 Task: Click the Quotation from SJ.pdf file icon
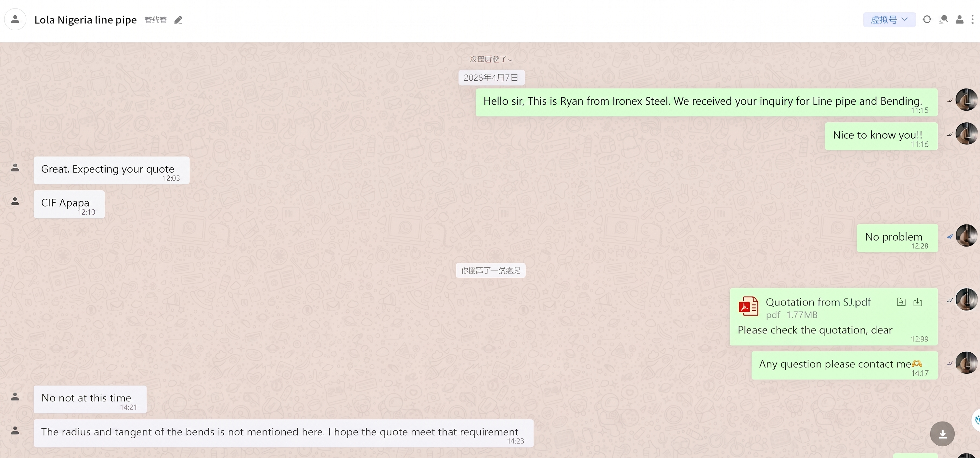tap(748, 306)
